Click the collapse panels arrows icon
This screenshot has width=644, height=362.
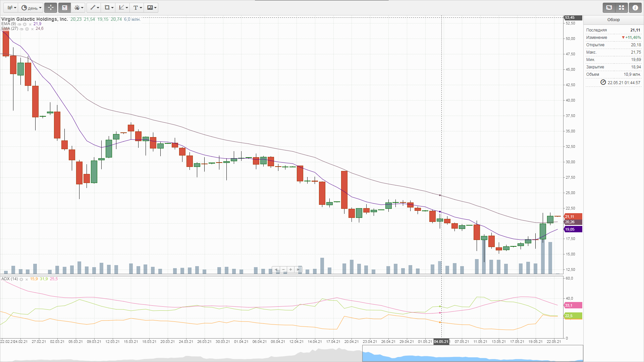[x=622, y=7]
